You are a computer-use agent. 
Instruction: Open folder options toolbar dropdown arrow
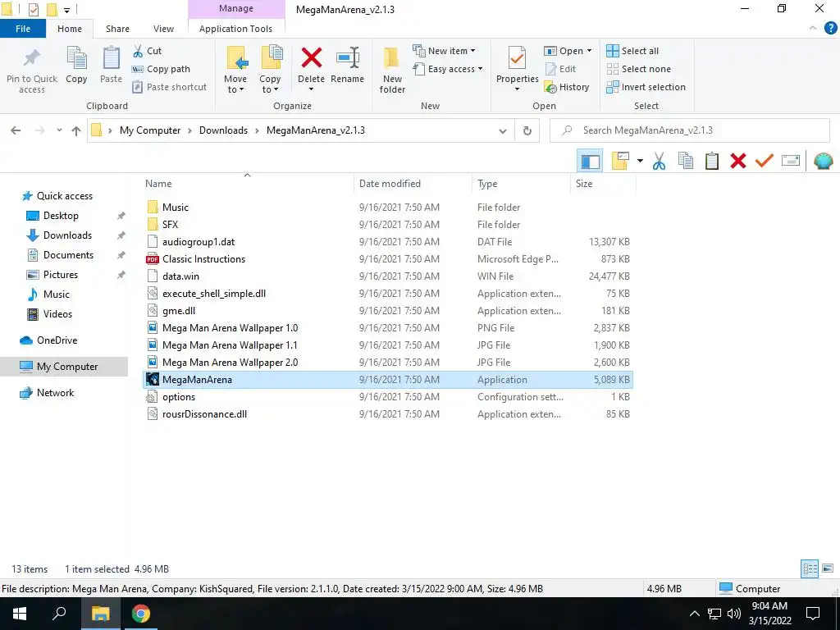(640, 161)
